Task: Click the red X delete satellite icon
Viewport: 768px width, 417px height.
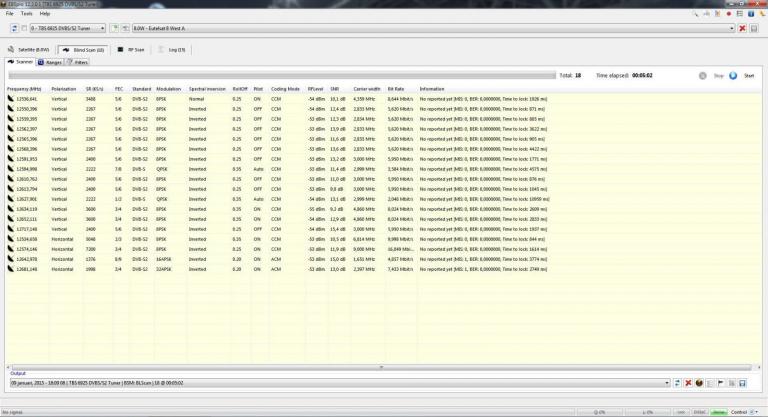Action: tap(741, 28)
